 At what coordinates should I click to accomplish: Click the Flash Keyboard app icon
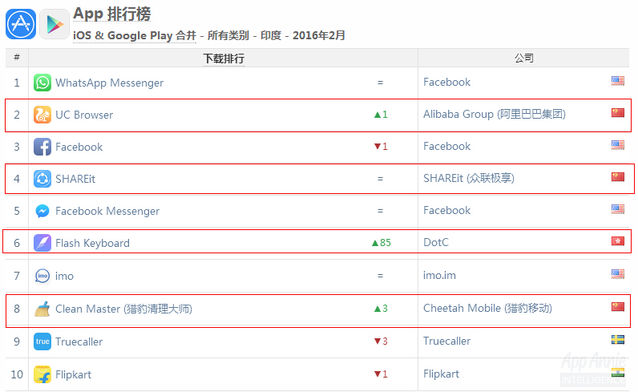click(42, 243)
